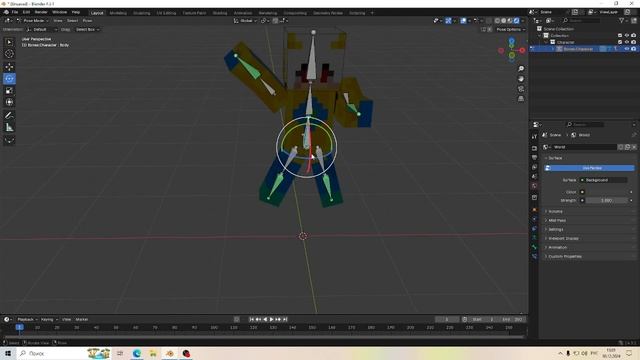Expand the Volume panel

555,211
